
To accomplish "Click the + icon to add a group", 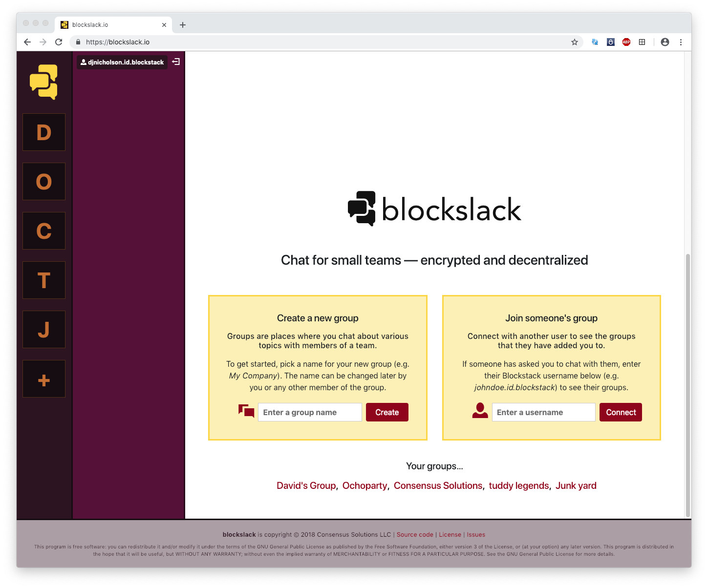I will pyautogui.click(x=43, y=378).
